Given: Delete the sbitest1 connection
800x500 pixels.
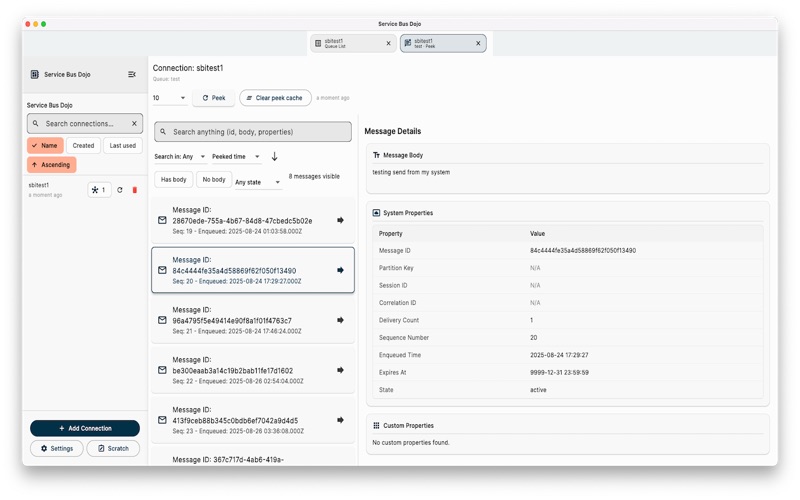Looking at the screenshot, I should click(135, 190).
